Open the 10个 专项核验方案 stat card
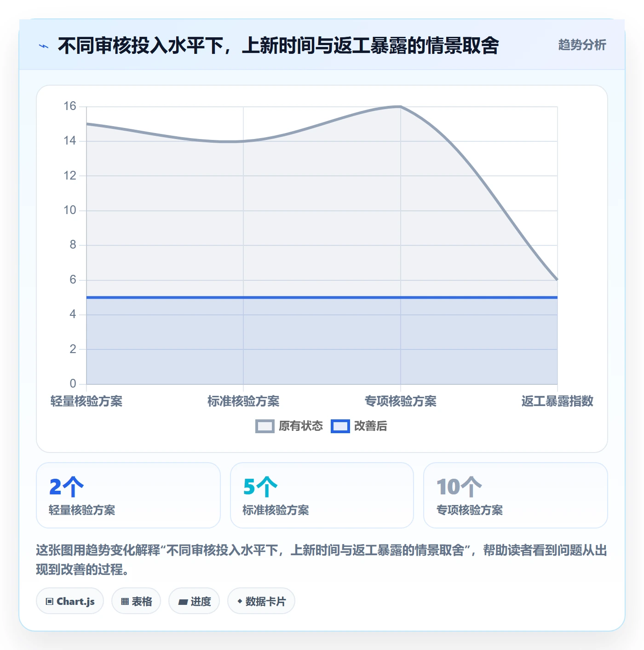This screenshot has width=644, height=650. (x=516, y=495)
